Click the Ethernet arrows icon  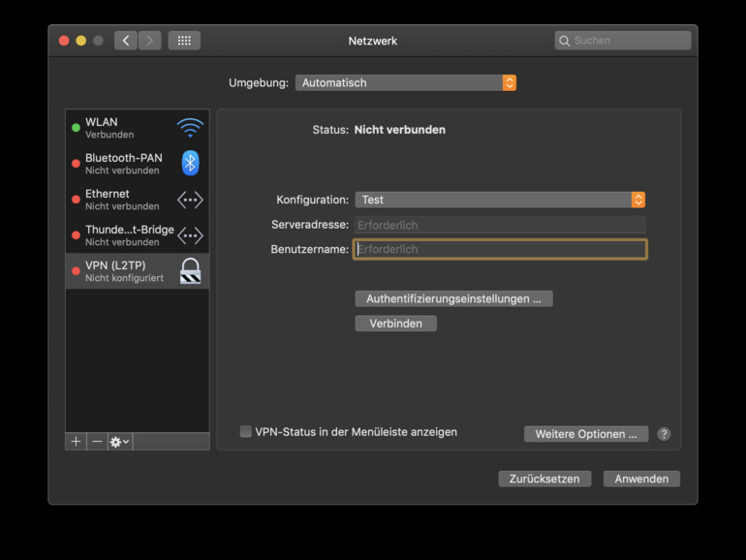(190, 200)
